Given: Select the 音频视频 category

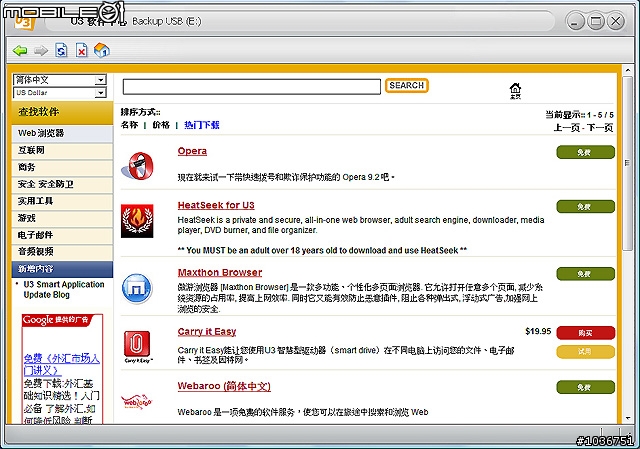Looking at the screenshot, I should coord(62,251).
